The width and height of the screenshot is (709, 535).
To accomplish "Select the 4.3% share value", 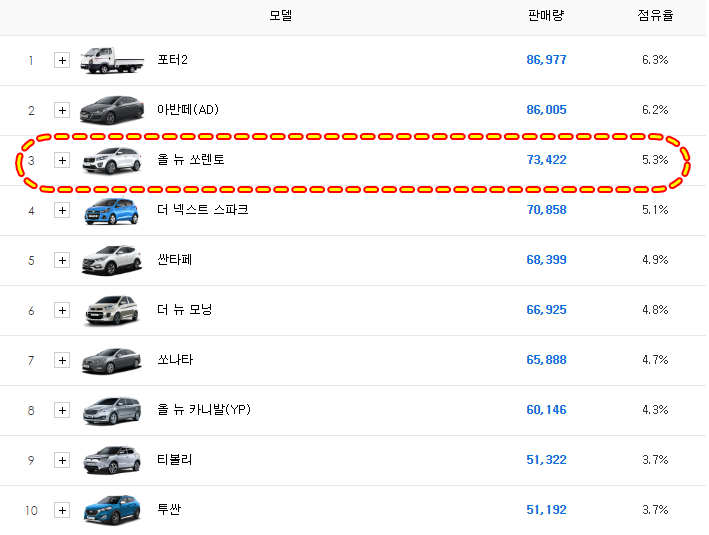I will [655, 410].
